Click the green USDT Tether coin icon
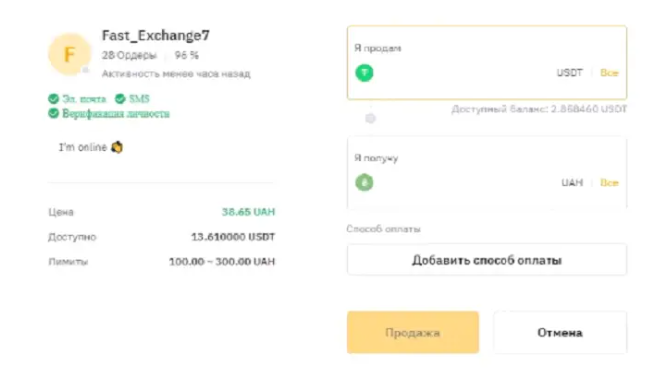The width and height of the screenshot is (663, 371). [364, 73]
